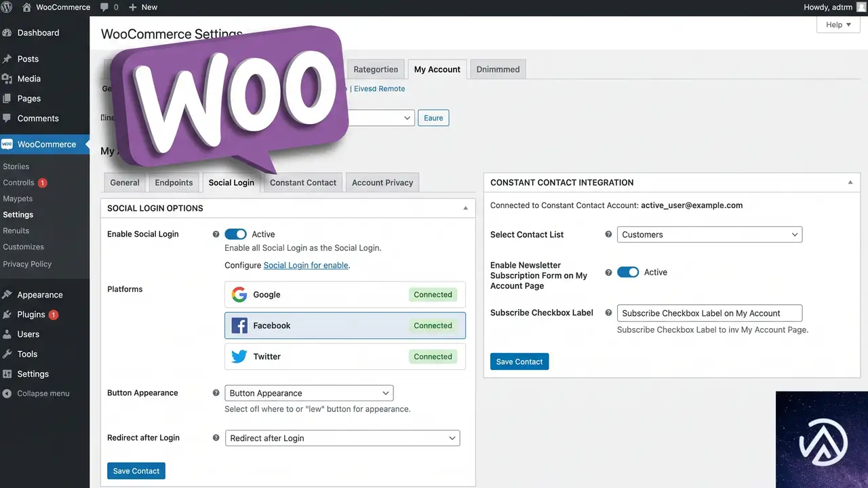Click Save Contact under Social Login

point(136,471)
